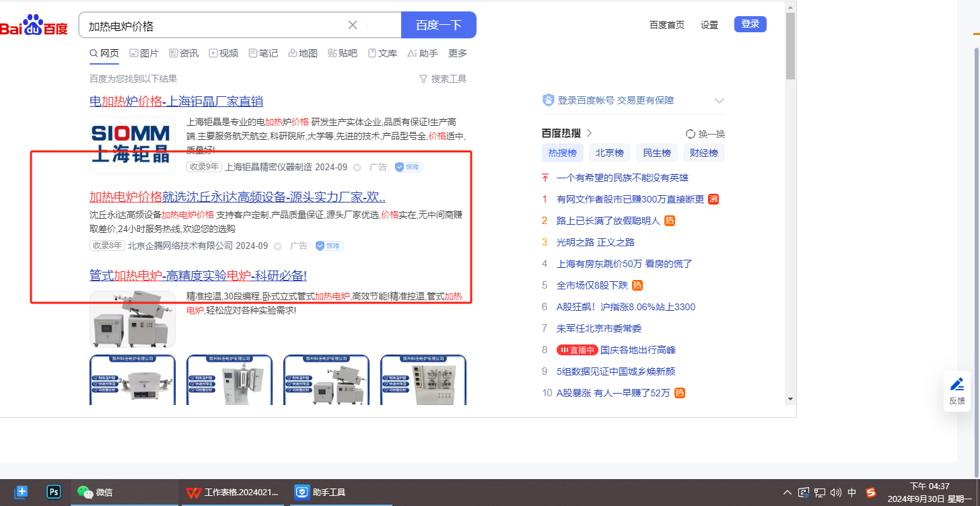Click the page vertical scrollbar thumb
Screen dimensions: 980x506
(790, 46)
